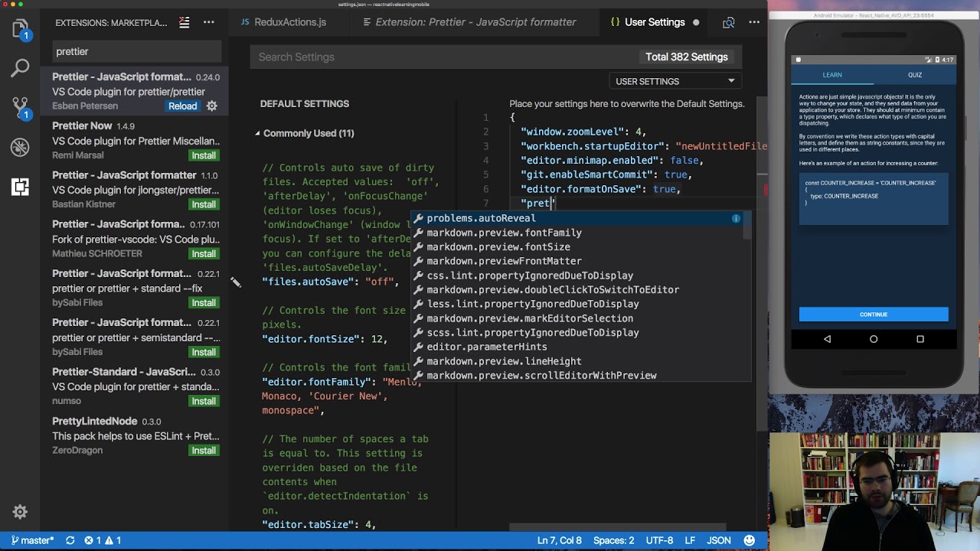
Task: Select markdown.previewFrontMatter suggestion
Action: (x=581, y=261)
